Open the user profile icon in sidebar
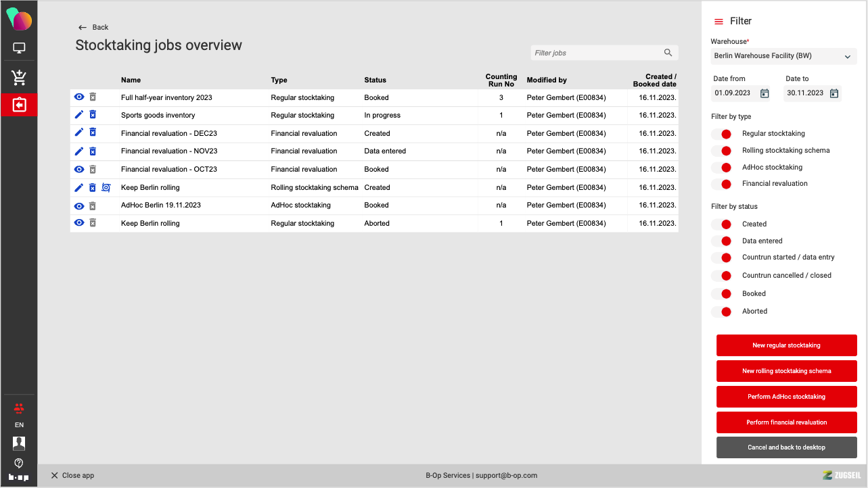 click(x=19, y=443)
